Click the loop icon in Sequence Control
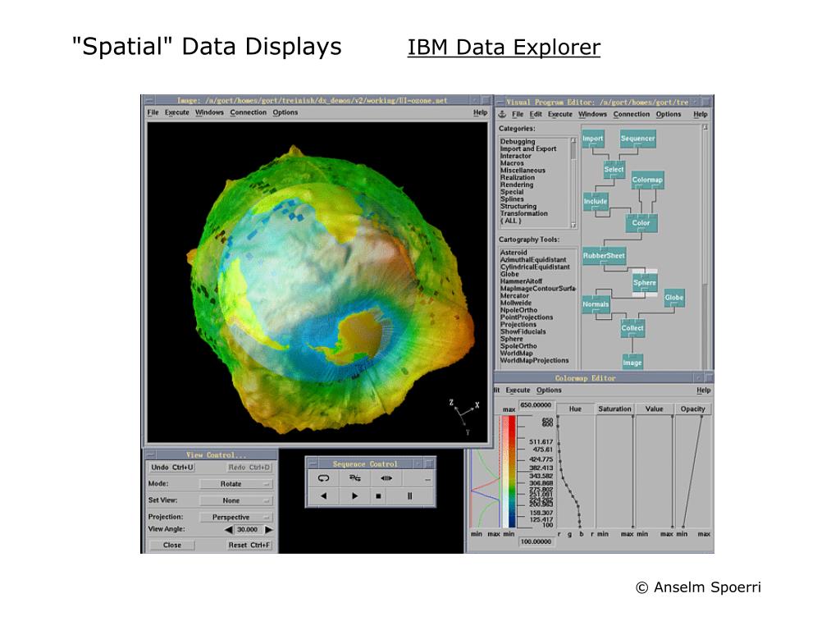The image size is (840, 630). click(x=323, y=478)
